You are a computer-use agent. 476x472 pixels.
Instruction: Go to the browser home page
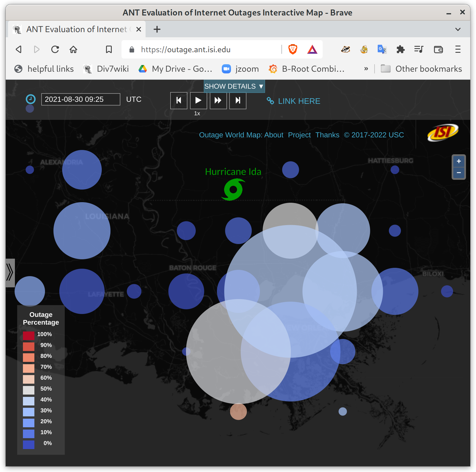[x=73, y=50]
